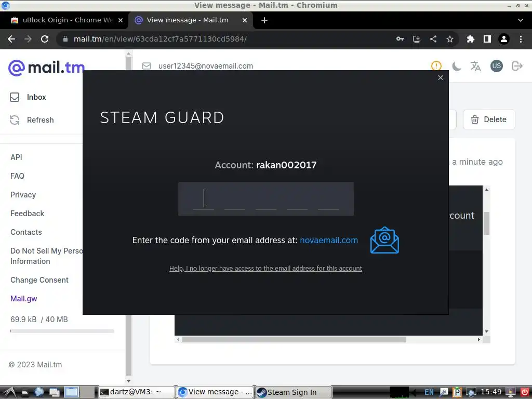The width and height of the screenshot is (532, 399).
Task: Go back in browser history
Action: tap(11, 39)
